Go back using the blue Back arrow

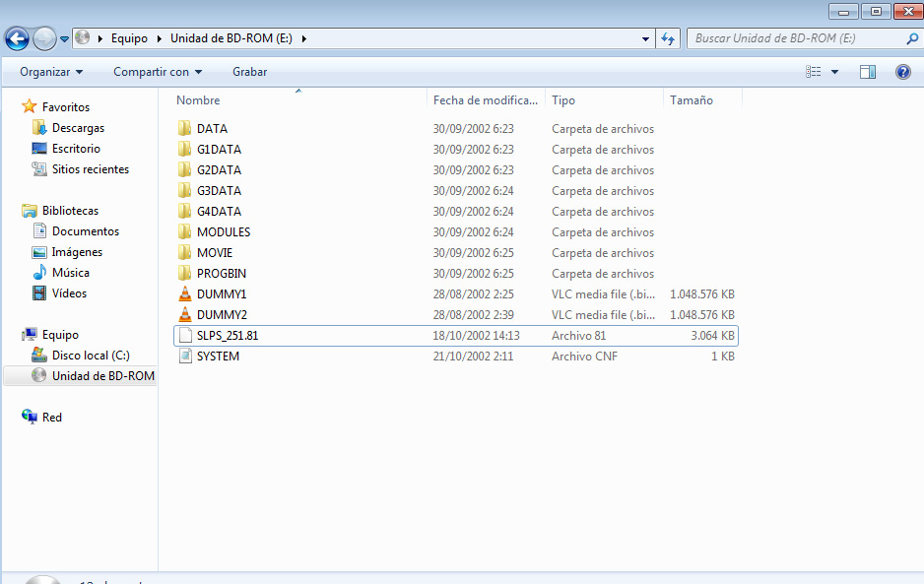[17, 38]
